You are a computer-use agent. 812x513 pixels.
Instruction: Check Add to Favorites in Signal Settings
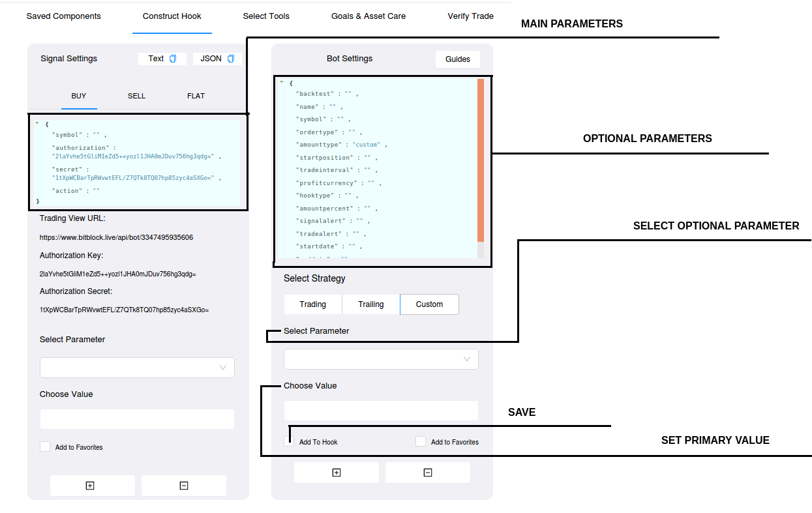click(45, 447)
